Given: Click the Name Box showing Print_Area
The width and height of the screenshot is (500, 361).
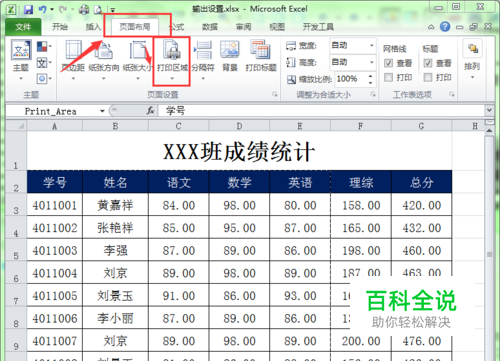Looking at the screenshot, I should pos(52,111).
